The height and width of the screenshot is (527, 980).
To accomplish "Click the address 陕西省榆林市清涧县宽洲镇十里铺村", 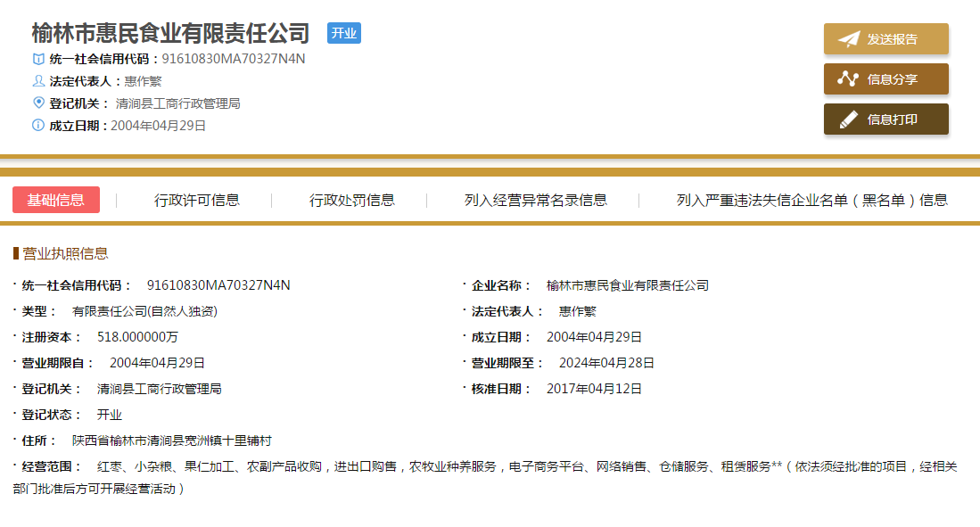I will (172, 441).
